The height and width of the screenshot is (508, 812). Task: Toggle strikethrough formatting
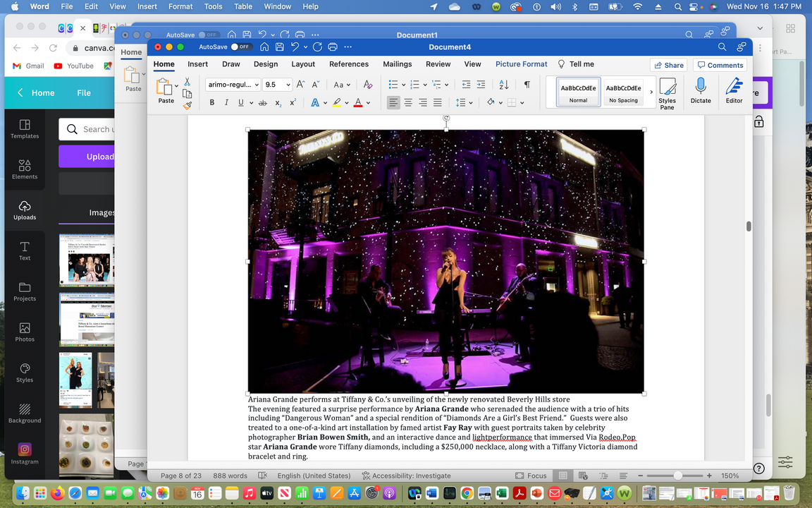click(x=262, y=103)
